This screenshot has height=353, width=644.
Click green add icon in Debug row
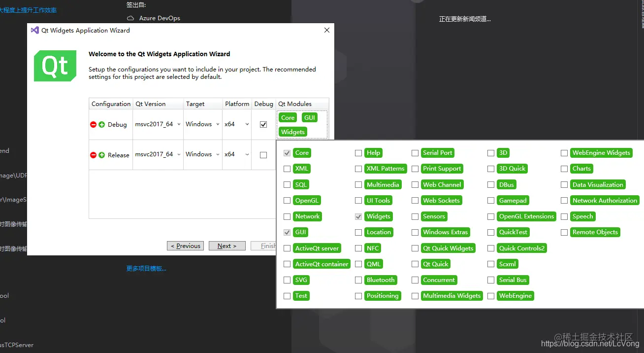point(102,125)
